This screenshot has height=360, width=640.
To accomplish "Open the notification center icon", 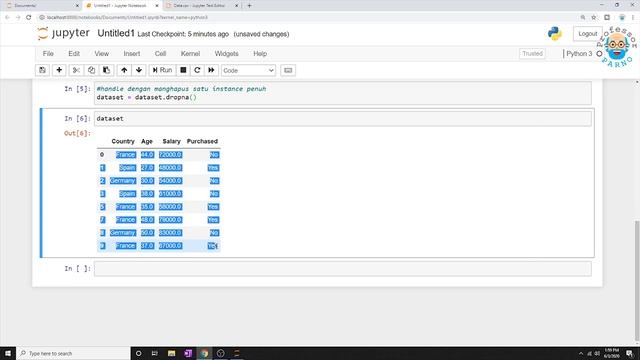I will click(x=630, y=353).
